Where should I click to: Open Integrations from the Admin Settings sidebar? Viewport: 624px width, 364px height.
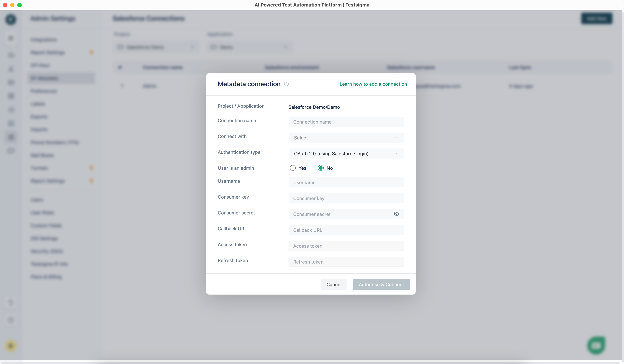point(44,40)
